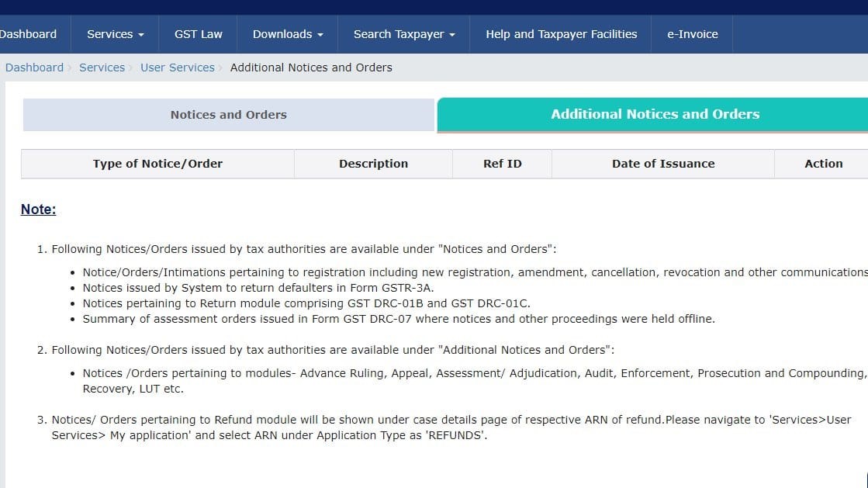Click the Date of Issuance column header
868x488 pixels.
pos(663,164)
